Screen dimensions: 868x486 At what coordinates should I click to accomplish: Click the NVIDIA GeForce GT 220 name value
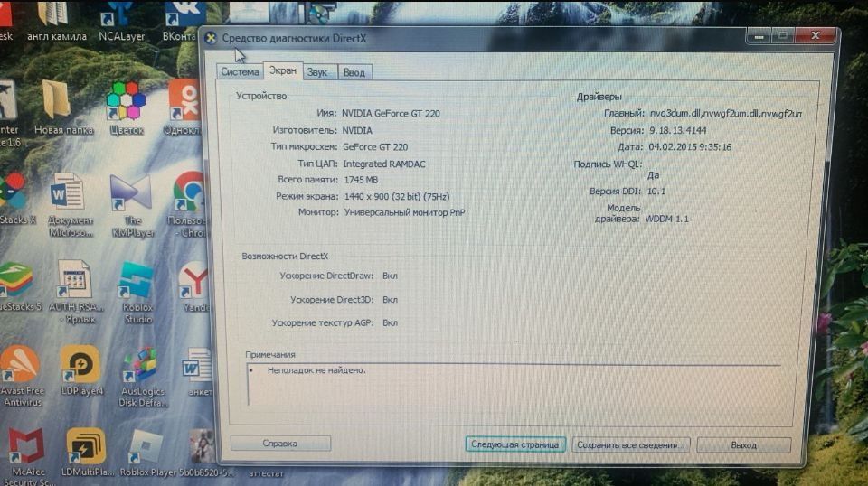pyautogui.click(x=391, y=113)
